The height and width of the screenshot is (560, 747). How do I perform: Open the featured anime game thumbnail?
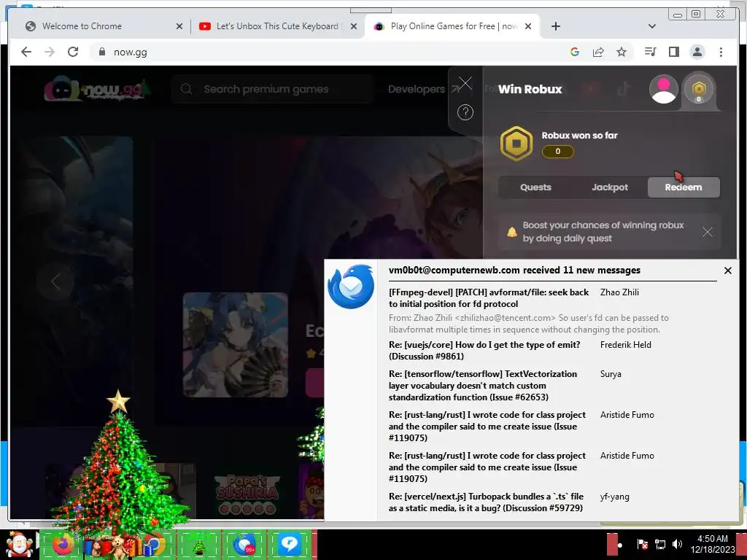point(236,345)
